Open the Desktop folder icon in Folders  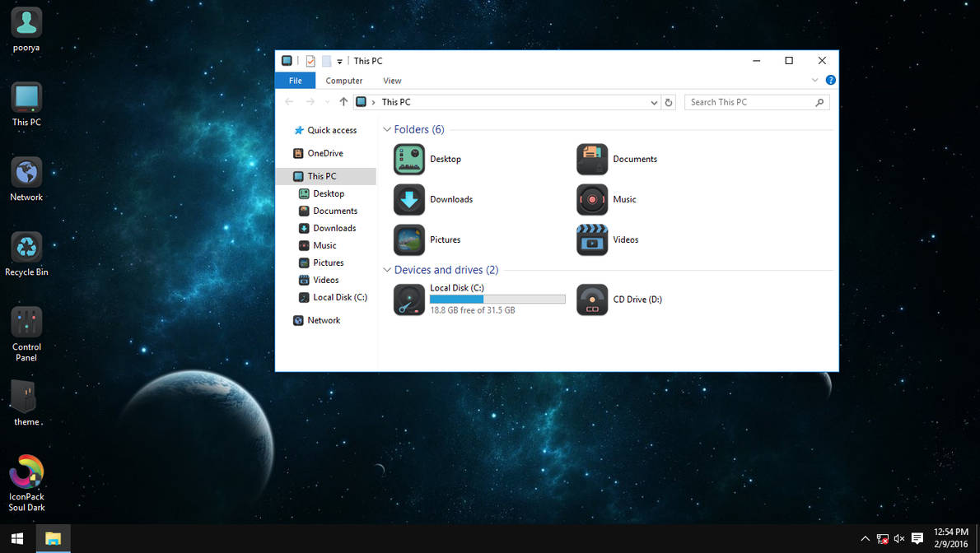coord(409,159)
